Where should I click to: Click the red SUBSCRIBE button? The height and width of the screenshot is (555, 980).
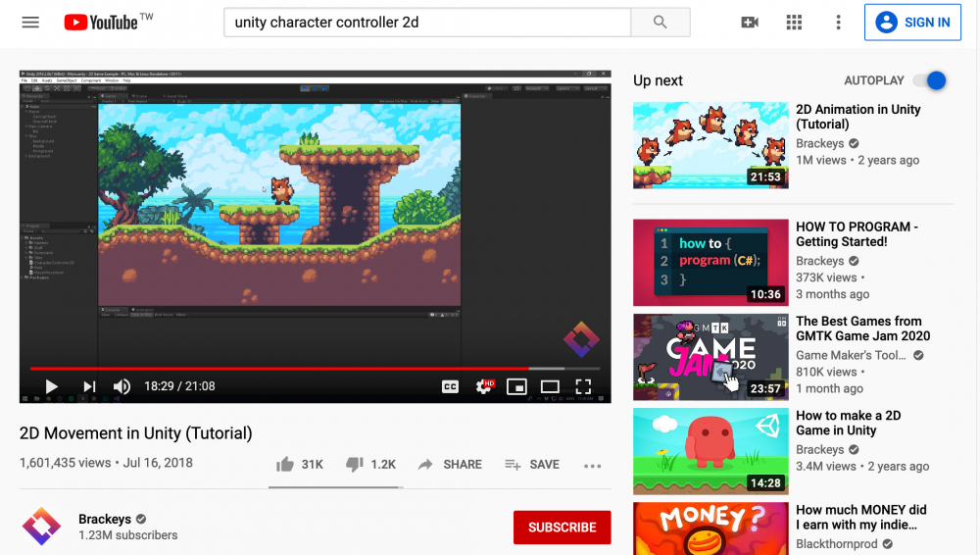tap(562, 528)
